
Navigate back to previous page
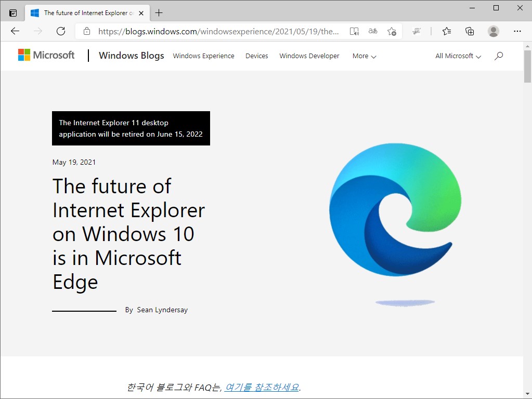pos(15,31)
